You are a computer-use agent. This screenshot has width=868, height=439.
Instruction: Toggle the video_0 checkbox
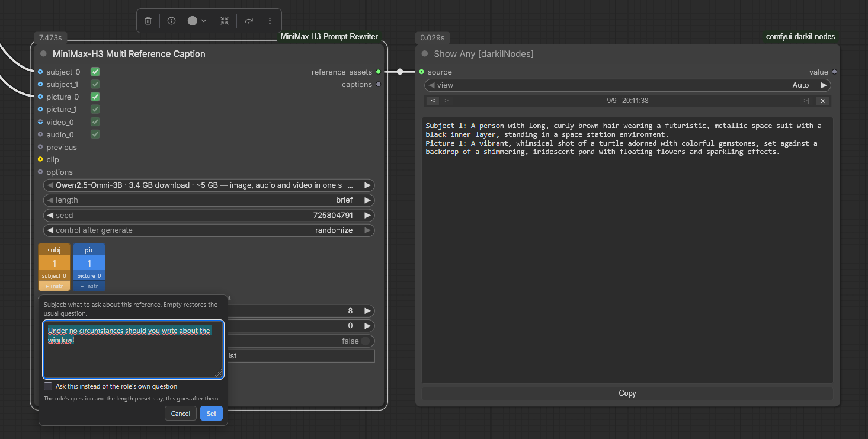coord(95,122)
